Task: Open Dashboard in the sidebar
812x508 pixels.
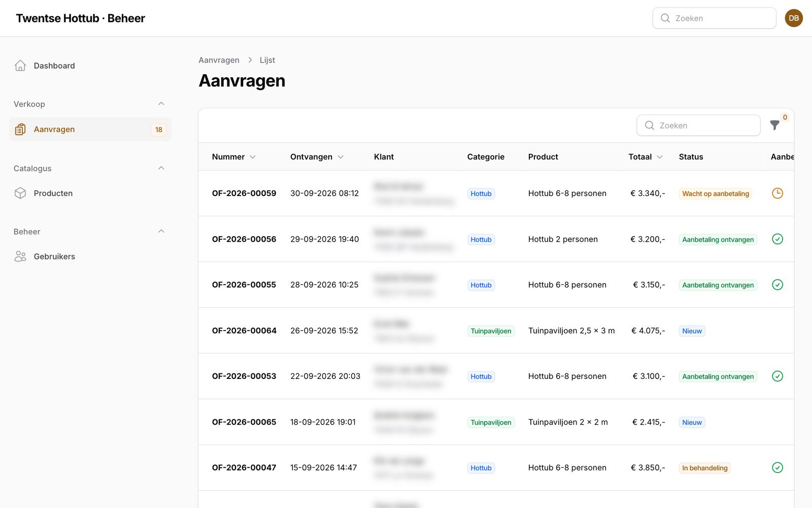Action: coord(90,66)
